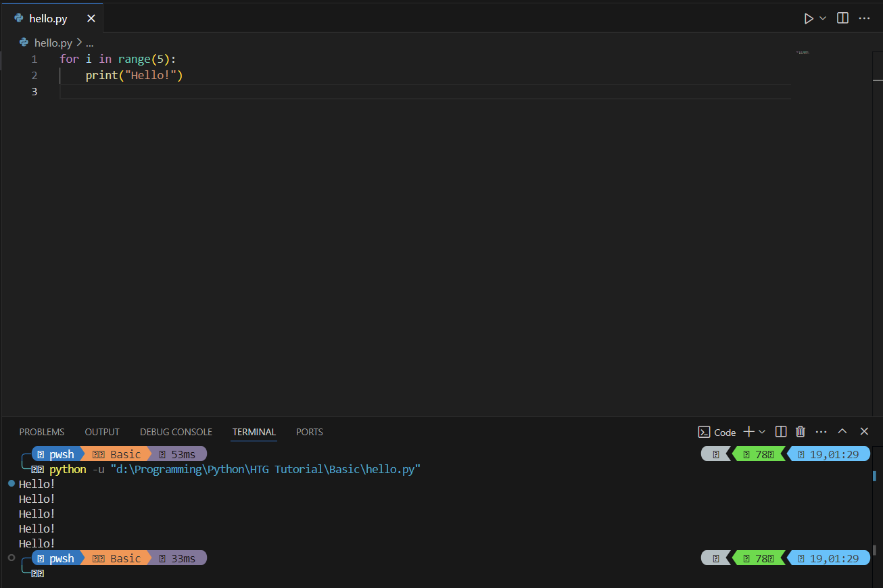Open terminal panel ellipsis views menu

(821, 432)
